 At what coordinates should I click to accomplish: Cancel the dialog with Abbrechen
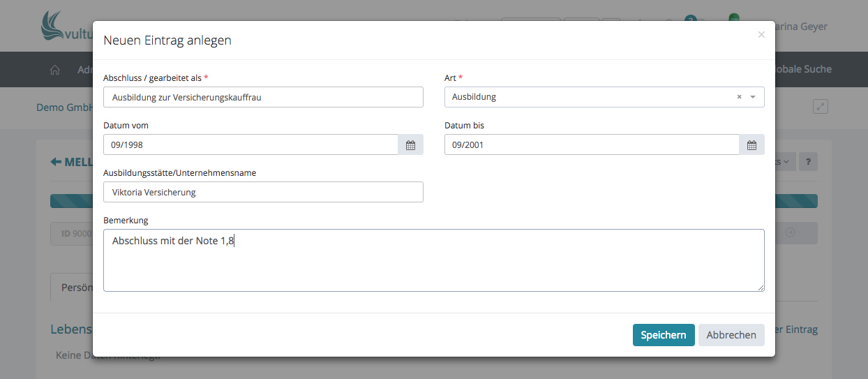point(731,335)
